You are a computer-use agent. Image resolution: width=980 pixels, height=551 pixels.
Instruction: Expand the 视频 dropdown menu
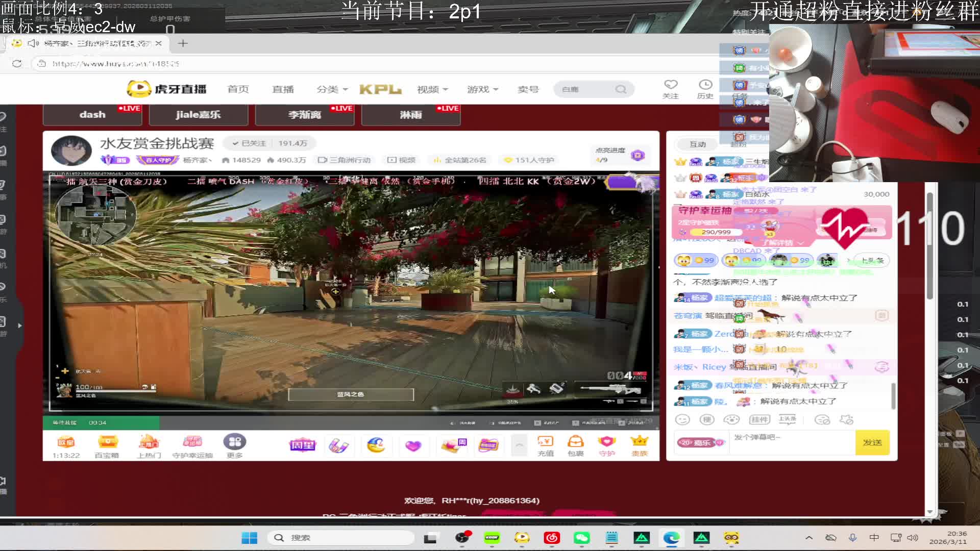point(432,89)
